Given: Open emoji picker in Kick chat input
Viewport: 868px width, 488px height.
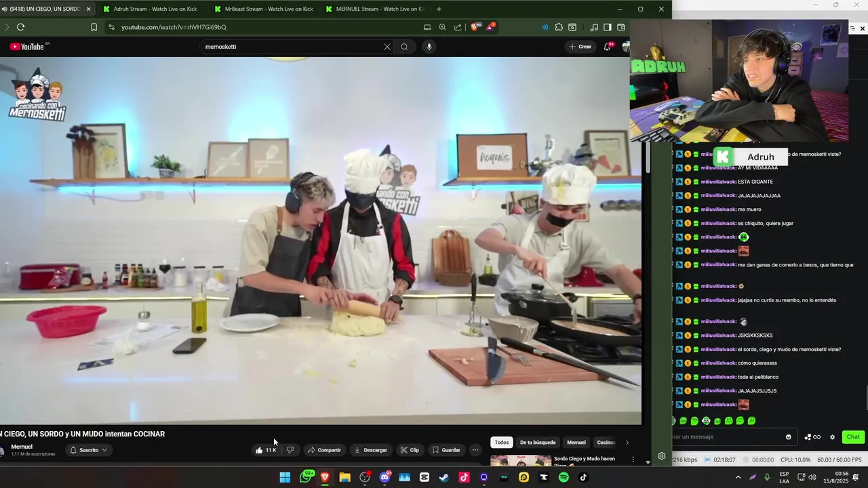Looking at the screenshot, I should [x=788, y=437].
